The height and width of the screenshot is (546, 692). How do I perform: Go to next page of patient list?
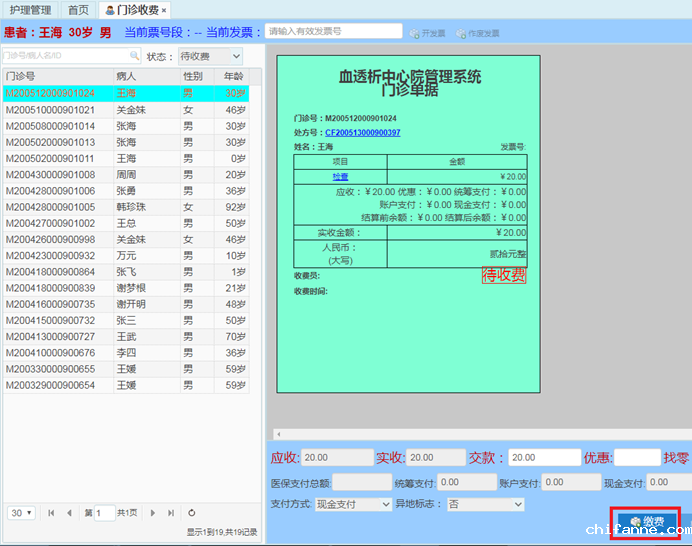coord(153,513)
